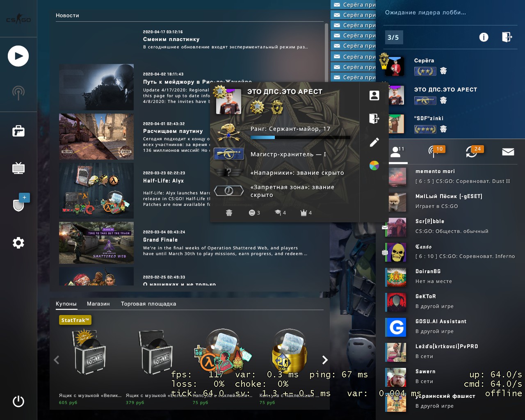Select the Half-Life sticker capsule item

click(223, 351)
